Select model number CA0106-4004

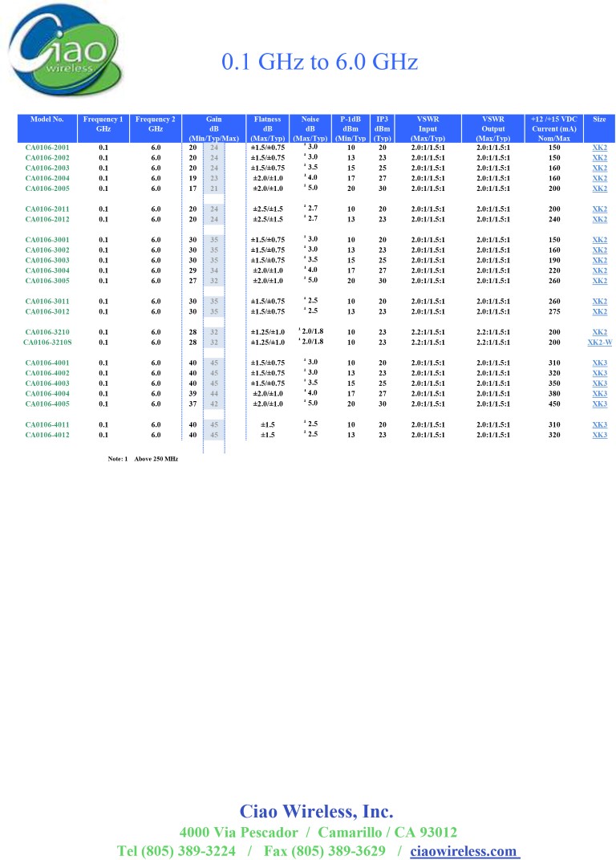pos(47,394)
